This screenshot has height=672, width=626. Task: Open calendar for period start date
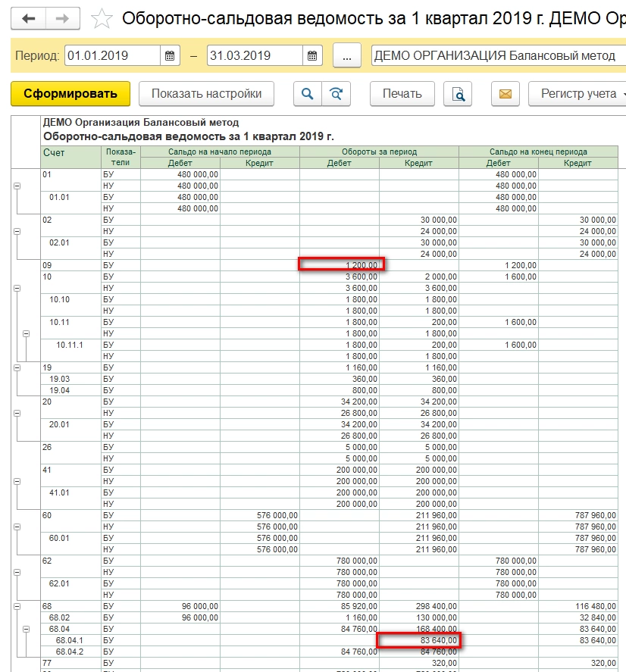(170, 56)
